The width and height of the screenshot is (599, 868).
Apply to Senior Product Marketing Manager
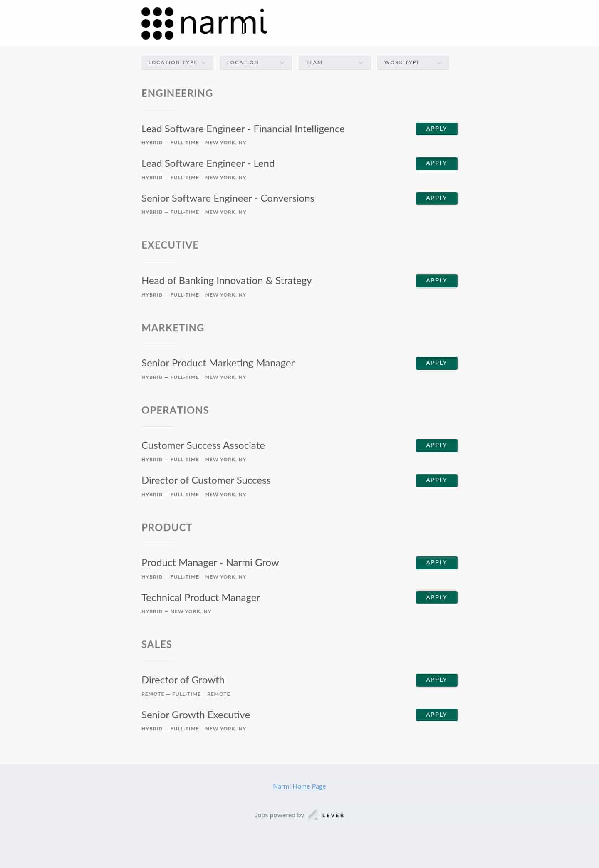click(x=436, y=363)
